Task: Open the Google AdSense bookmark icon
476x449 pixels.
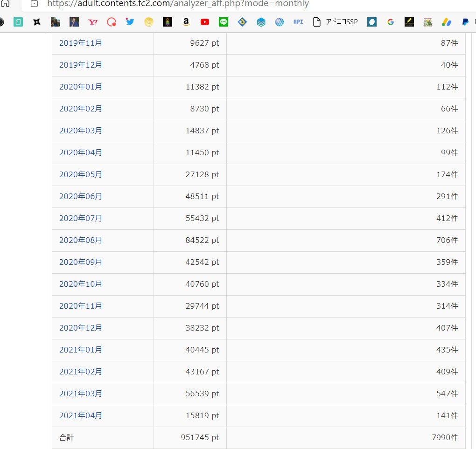Action: coord(447,22)
